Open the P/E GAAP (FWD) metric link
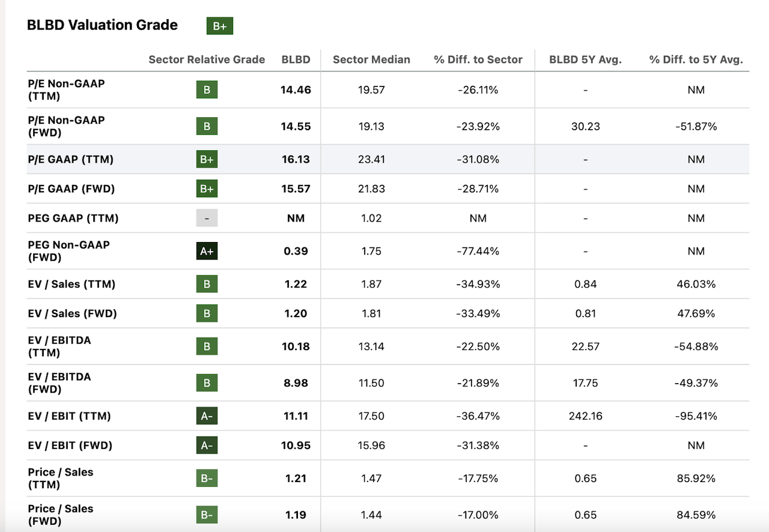 (71, 189)
